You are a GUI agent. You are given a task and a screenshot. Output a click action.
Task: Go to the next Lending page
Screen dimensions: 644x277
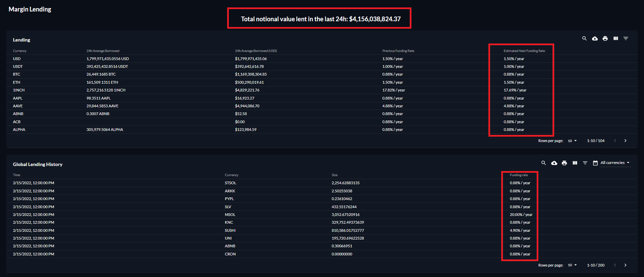[x=625, y=141]
